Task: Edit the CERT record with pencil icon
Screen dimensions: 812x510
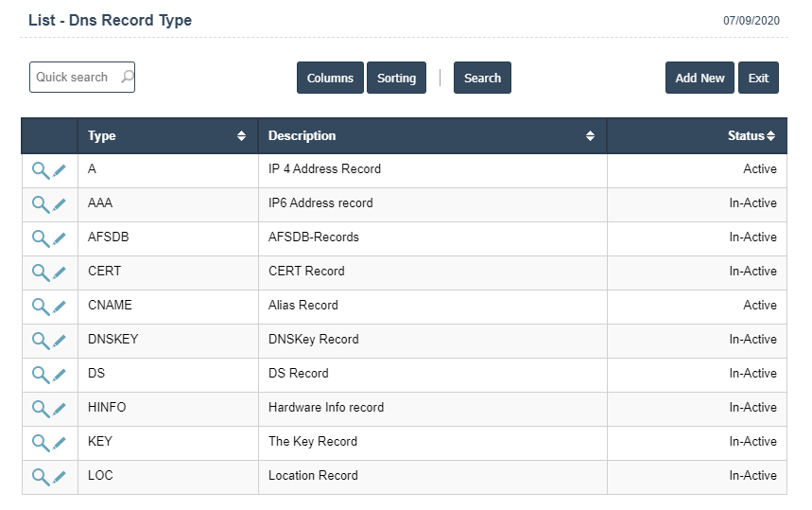Action: (60, 273)
